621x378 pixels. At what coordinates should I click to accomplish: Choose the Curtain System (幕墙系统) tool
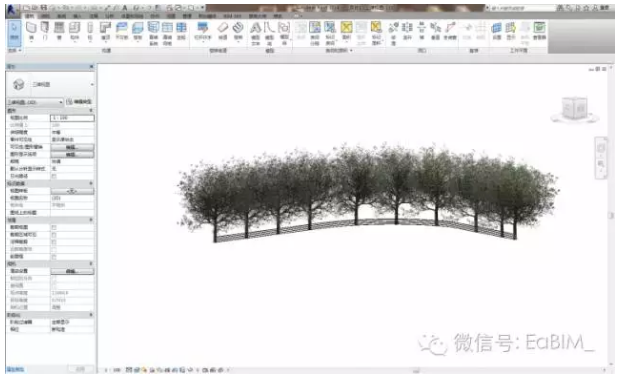point(153,33)
